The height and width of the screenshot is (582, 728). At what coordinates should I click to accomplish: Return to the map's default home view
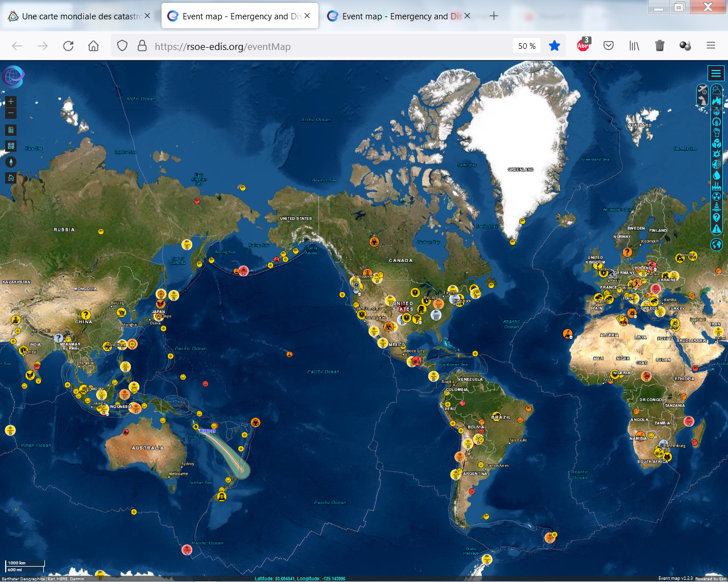tap(11, 178)
